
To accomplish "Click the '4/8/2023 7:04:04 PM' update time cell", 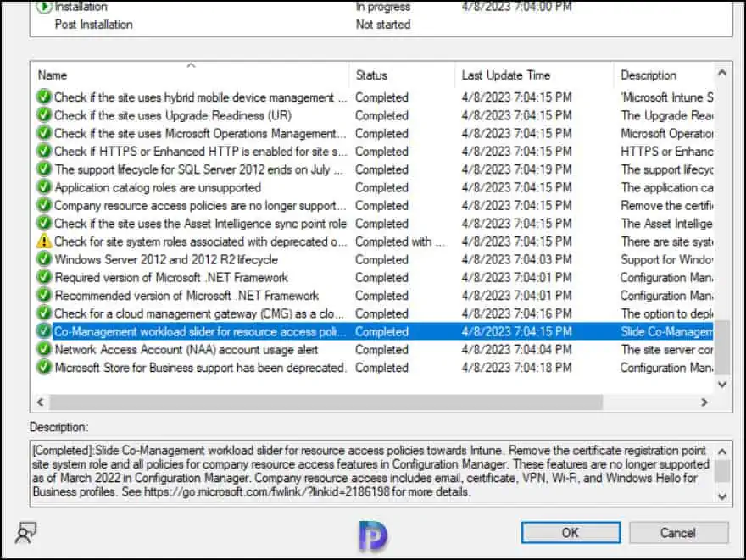I will (516, 349).
